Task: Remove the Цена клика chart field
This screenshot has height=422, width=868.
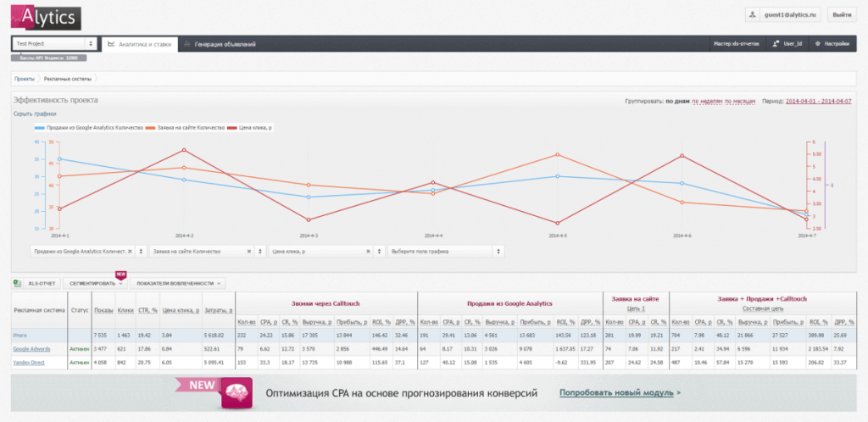Action: pyautogui.click(x=368, y=251)
